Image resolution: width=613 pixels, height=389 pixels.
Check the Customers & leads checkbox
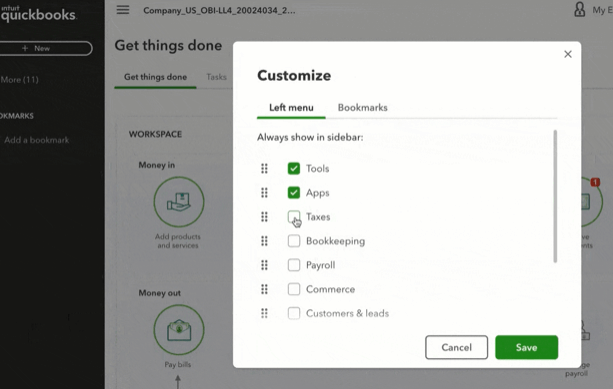pyautogui.click(x=294, y=313)
